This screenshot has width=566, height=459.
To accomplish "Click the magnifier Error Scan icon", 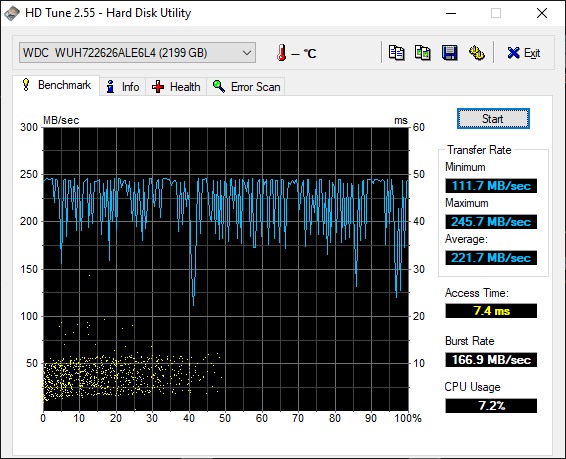I will click(219, 87).
